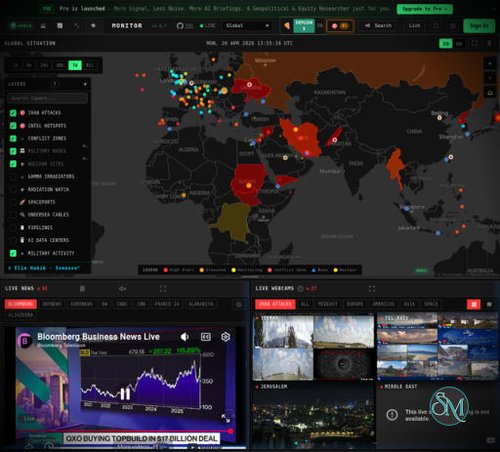Viewport: 500px width, 452px height.
Task: Select the SkyNews channel tab
Action: 52,304
